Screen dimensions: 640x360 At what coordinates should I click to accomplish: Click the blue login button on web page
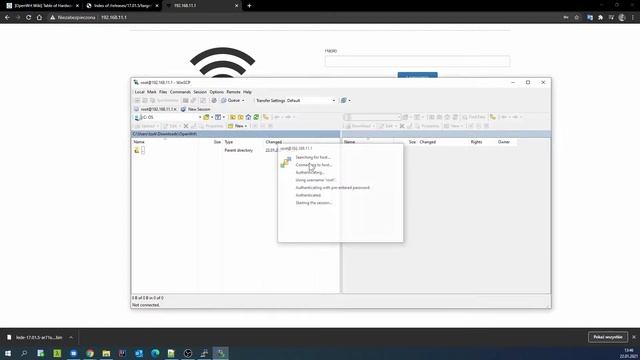pos(417,75)
